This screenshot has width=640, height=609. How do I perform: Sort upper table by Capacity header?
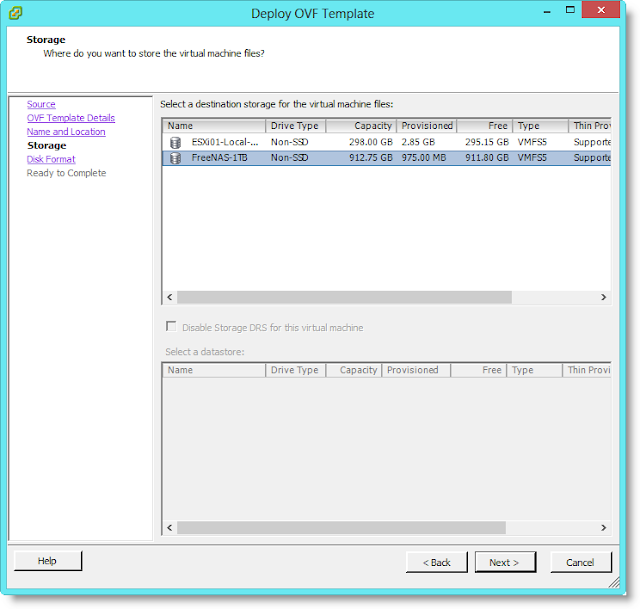(x=361, y=126)
